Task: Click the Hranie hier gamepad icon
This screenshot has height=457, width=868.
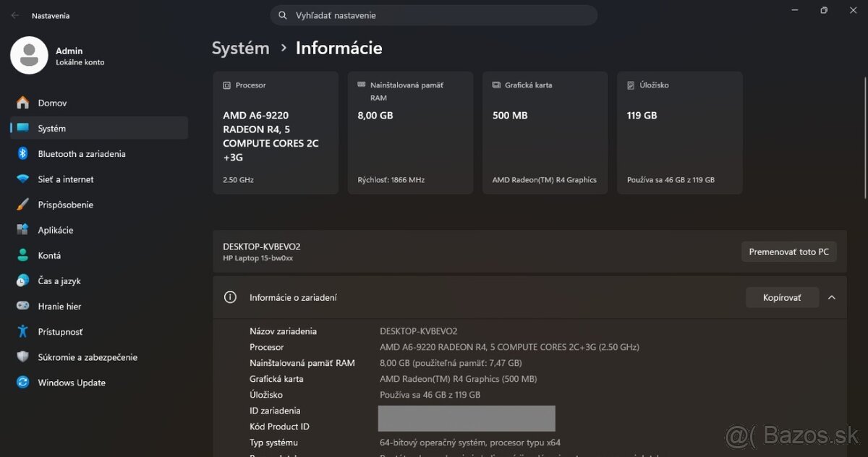Action: point(23,306)
